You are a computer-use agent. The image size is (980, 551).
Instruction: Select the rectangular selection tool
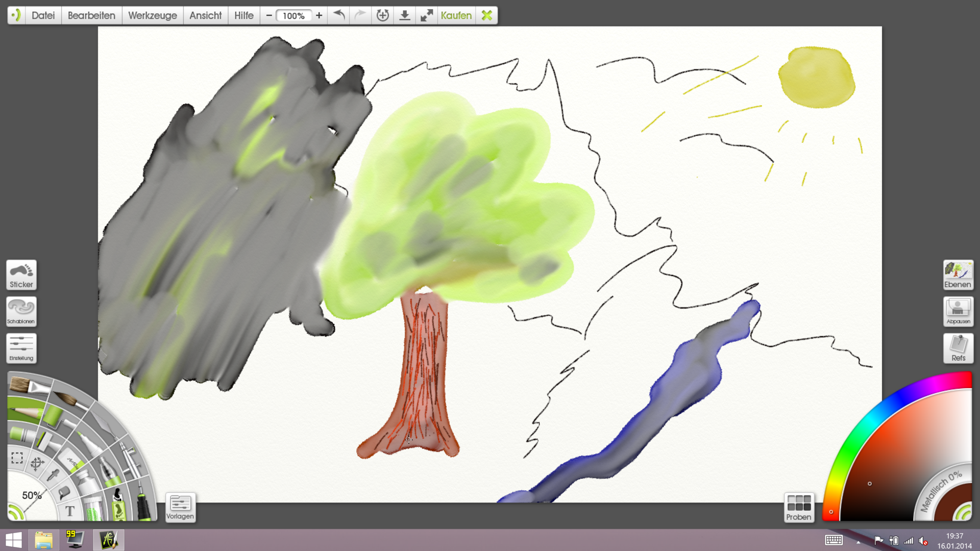click(x=17, y=458)
